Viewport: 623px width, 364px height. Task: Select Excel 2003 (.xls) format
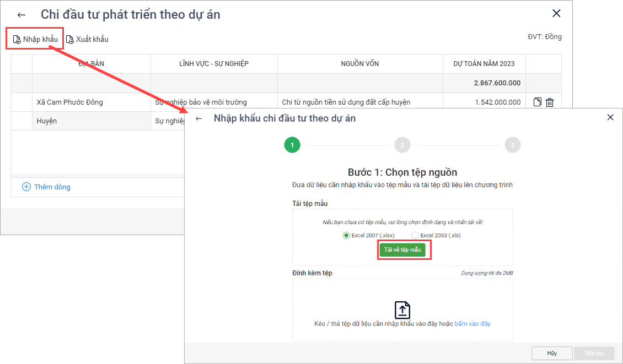click(415, 235)
